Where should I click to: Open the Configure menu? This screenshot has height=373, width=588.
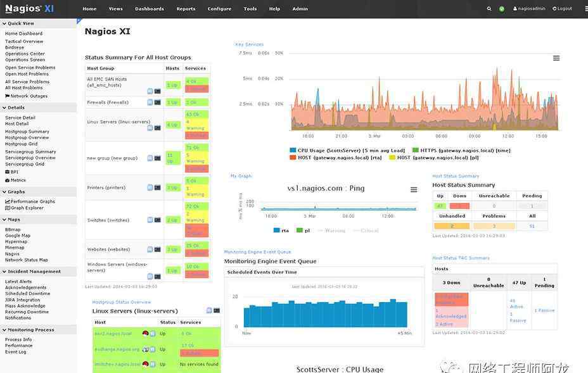tap(219, 9)
